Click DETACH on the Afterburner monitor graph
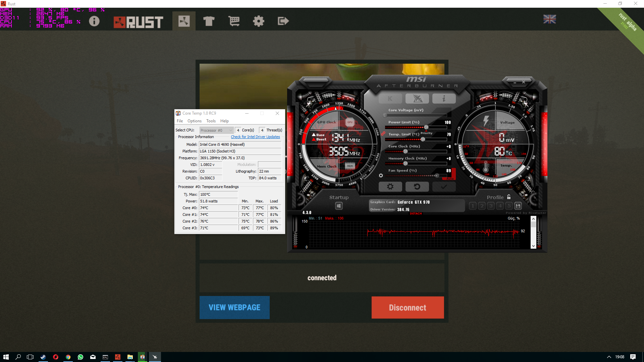644x362 pixels. (x=416, y=214)
